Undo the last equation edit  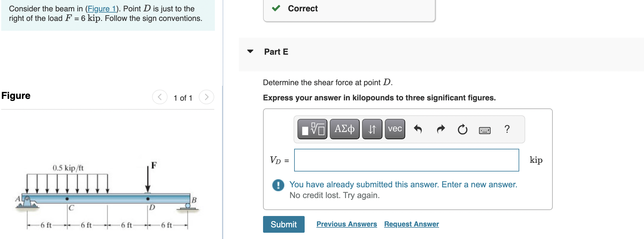[x=418, y=129]
